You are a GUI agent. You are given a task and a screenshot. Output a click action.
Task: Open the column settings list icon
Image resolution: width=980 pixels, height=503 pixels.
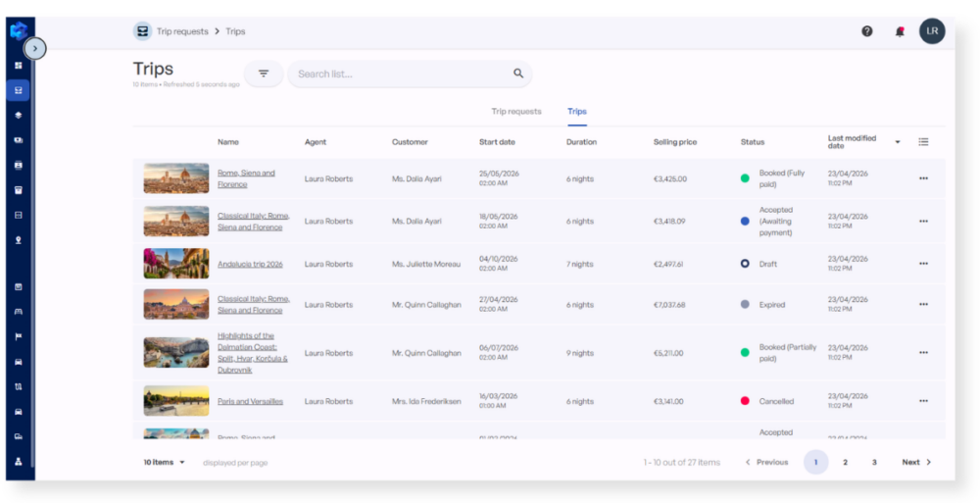click(923, 142)
